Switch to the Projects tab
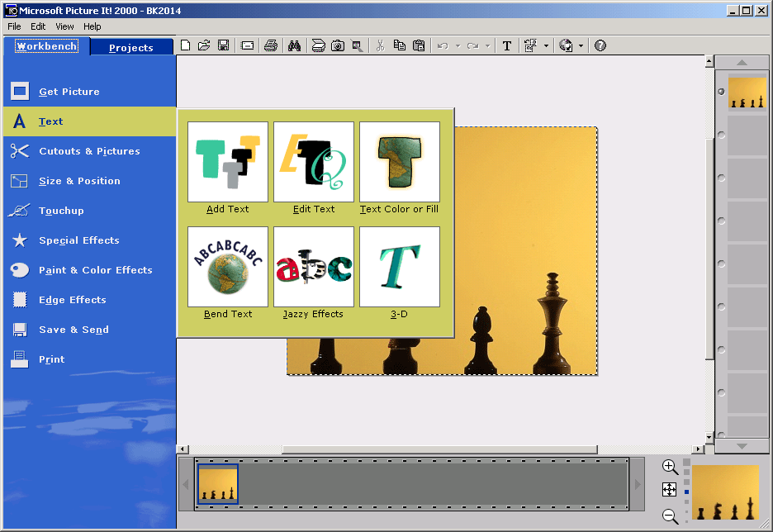The height and width of the screenshot is (532, 773). tap(131, 48)
